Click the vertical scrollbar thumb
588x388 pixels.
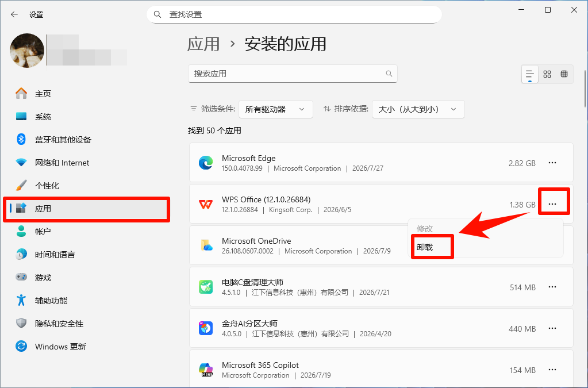click(x=585, y=89)
